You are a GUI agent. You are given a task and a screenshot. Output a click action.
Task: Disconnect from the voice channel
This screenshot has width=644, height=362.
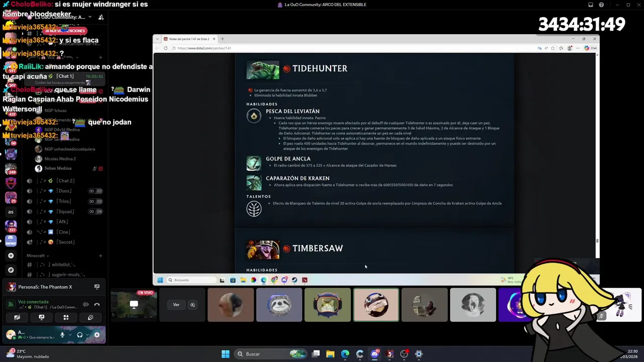97,304
